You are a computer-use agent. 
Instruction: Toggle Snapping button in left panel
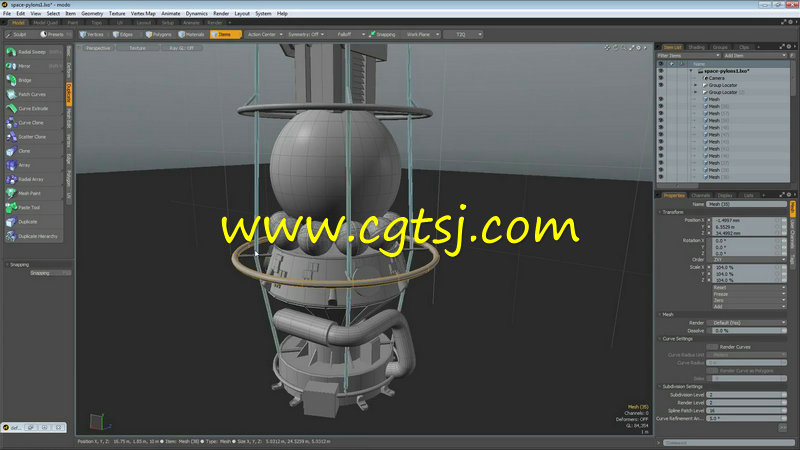(x=49, y=273)
